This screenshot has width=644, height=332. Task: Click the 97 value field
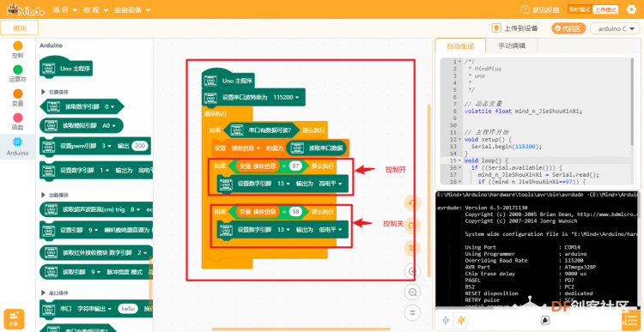[x=295, y=166]
